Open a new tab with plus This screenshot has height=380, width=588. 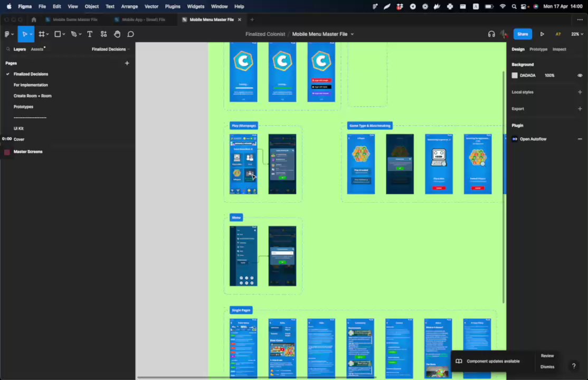point(252,20)
